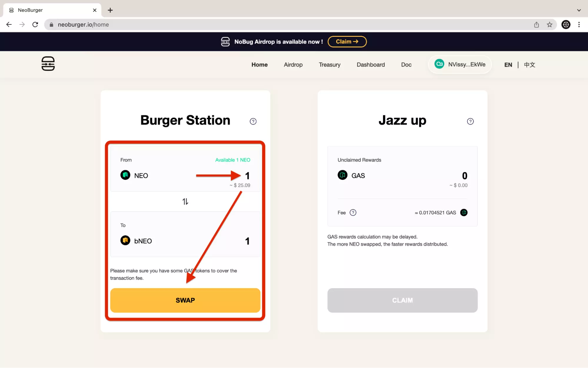
Task: Click the wallet icon beside NVissy...EkWe
Action: point(439,64)
